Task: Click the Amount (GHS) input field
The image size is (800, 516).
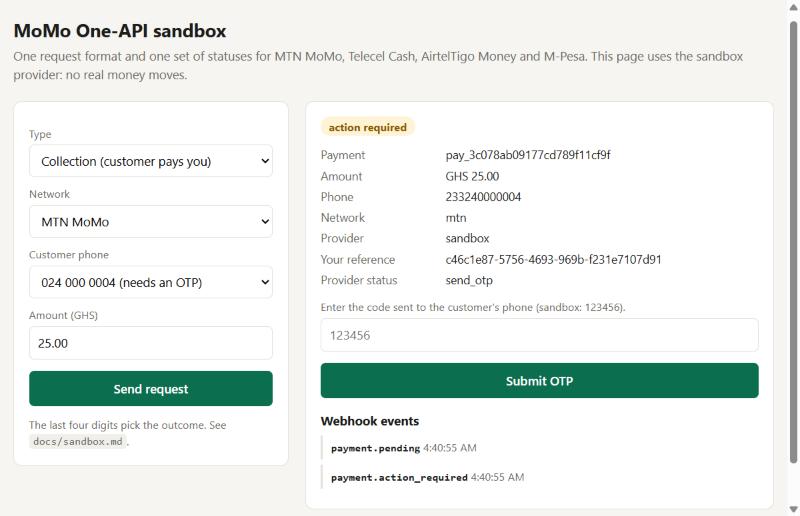Action: pyautogui.click(x=151, y=343)
